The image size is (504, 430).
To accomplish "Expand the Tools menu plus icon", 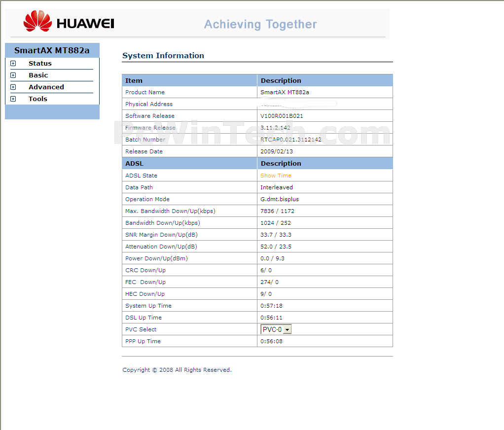I will [x=13, y=99].
